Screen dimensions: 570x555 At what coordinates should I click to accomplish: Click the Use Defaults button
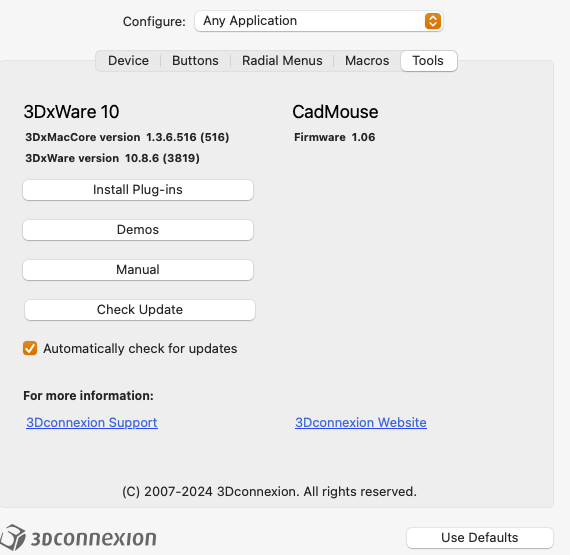(479, 538)
